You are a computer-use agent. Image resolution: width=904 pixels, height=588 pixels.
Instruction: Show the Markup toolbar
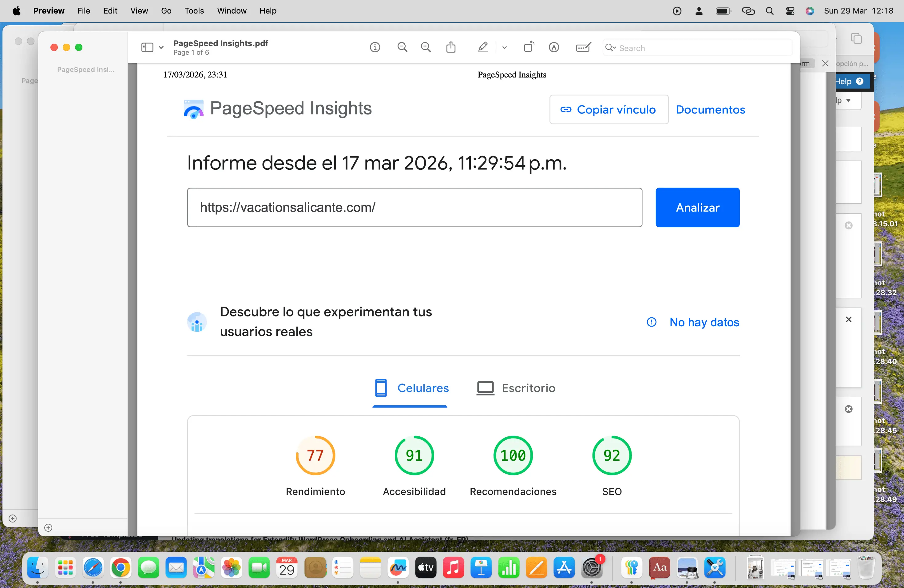554,47
